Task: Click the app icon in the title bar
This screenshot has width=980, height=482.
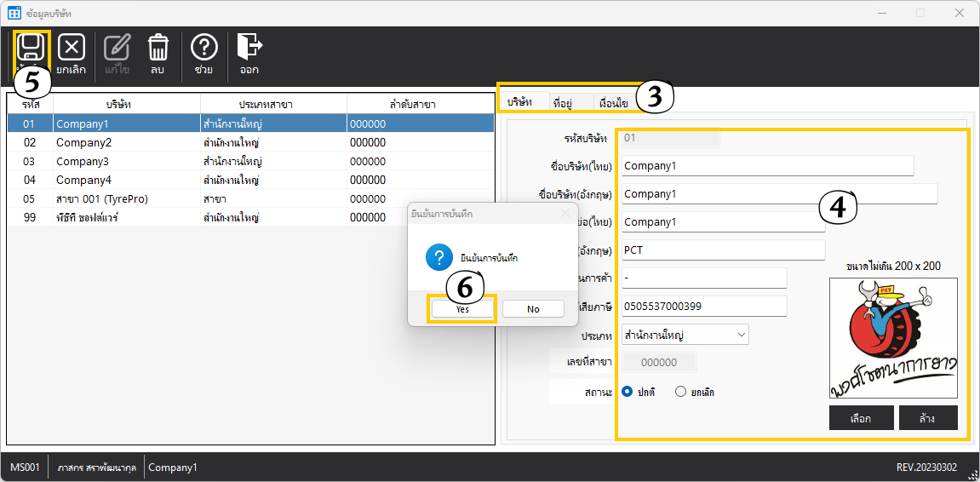Action: tap(14, 13)
